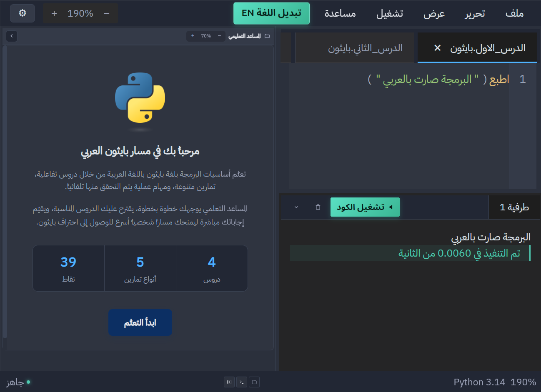Click the تم التنفيذ execution time message
The image size is (541, 392).
tap(410, 253)
